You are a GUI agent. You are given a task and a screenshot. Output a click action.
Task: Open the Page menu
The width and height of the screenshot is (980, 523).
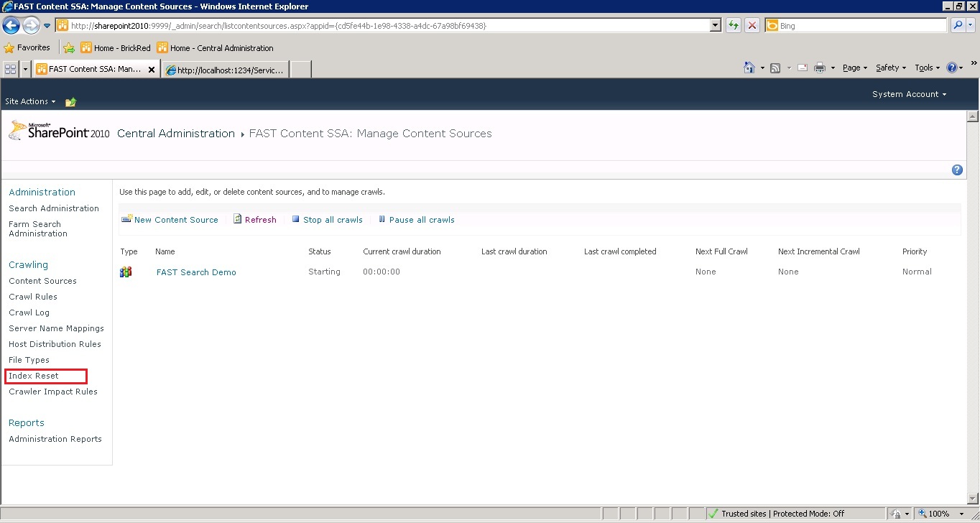(x=855, y=68)
